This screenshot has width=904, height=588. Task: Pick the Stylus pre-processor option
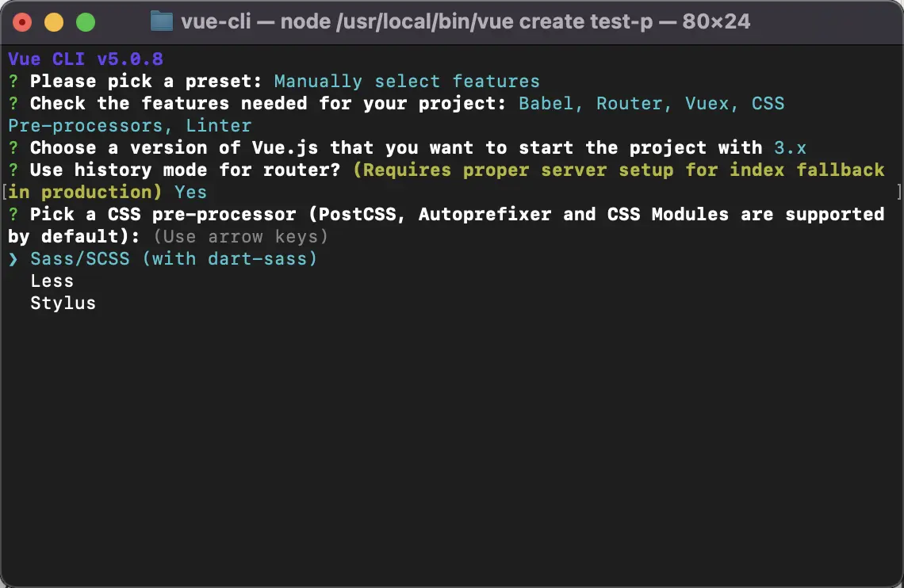[63, 304]
